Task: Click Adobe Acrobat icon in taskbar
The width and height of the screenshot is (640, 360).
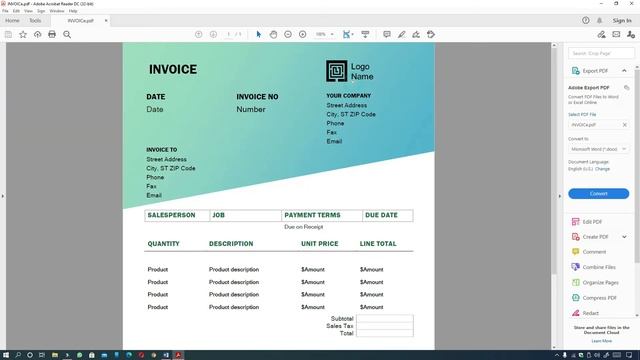Action: pyautogui.click(x=178, y=355)
